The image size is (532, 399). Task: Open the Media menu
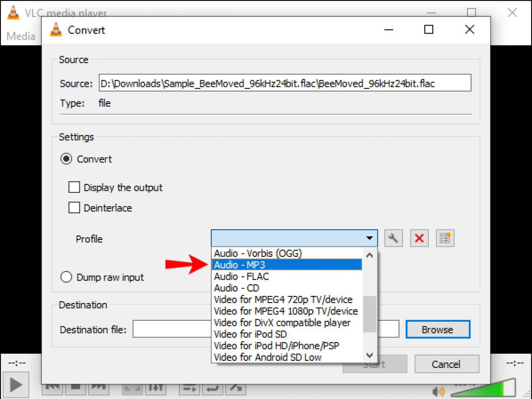(x=21, y=36)
